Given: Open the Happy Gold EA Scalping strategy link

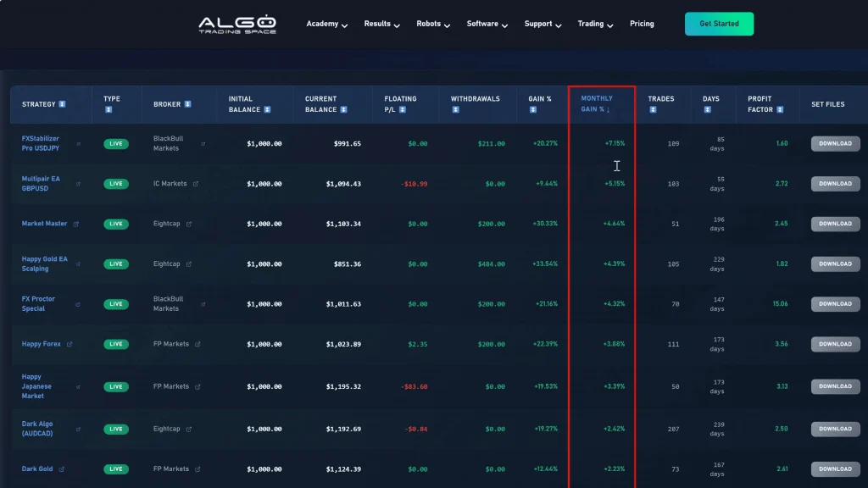Looking at the screenshot, I should [x=44, y=263].
